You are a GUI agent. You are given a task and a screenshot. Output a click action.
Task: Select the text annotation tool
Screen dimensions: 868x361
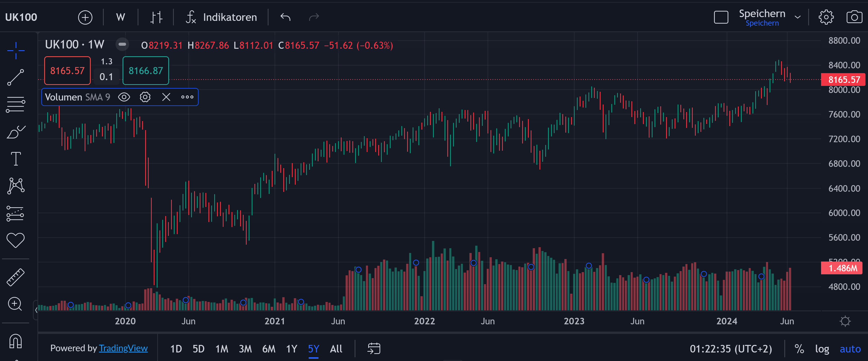point(16,159)
